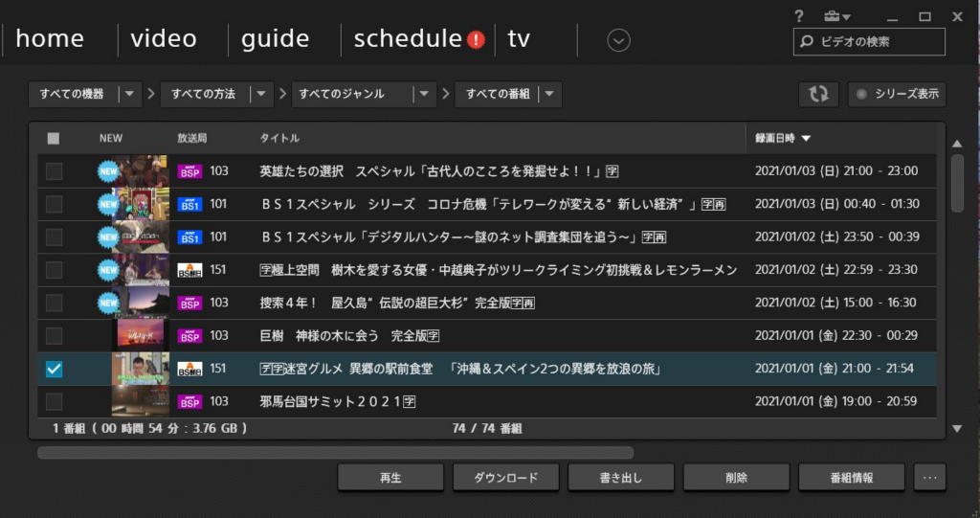
Task: Click the NEW badge on the first recording
Action: click(109, 171)
